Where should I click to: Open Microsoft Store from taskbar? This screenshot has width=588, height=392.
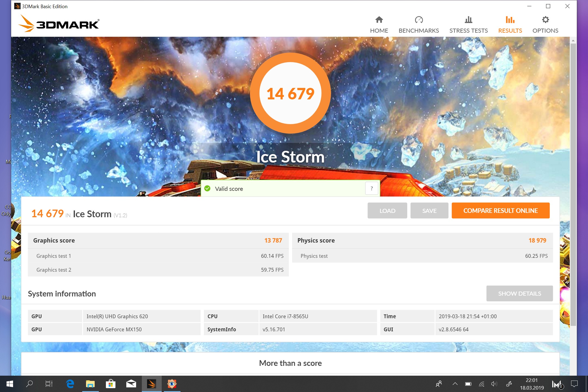[x=111, y=384]
